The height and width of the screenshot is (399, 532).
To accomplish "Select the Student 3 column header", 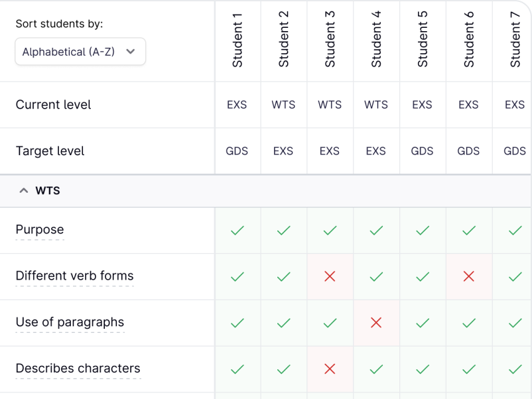I will click(x=330, y=40).
